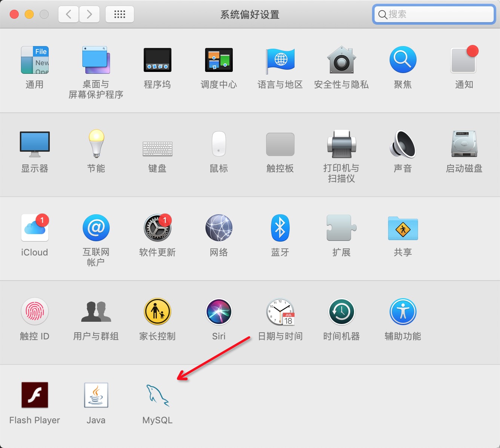Click the magnifier icon in the search field

[382, 15]
